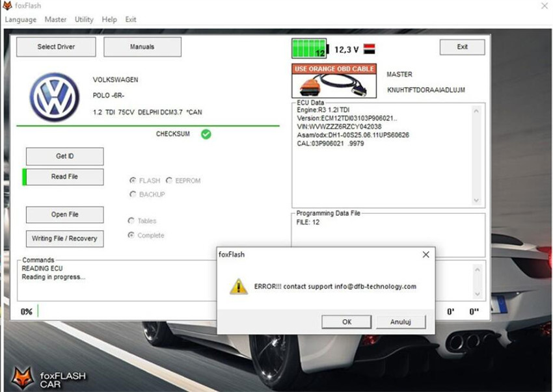
Task: Select the Complete radio button
Action: [x=131, y=235]
